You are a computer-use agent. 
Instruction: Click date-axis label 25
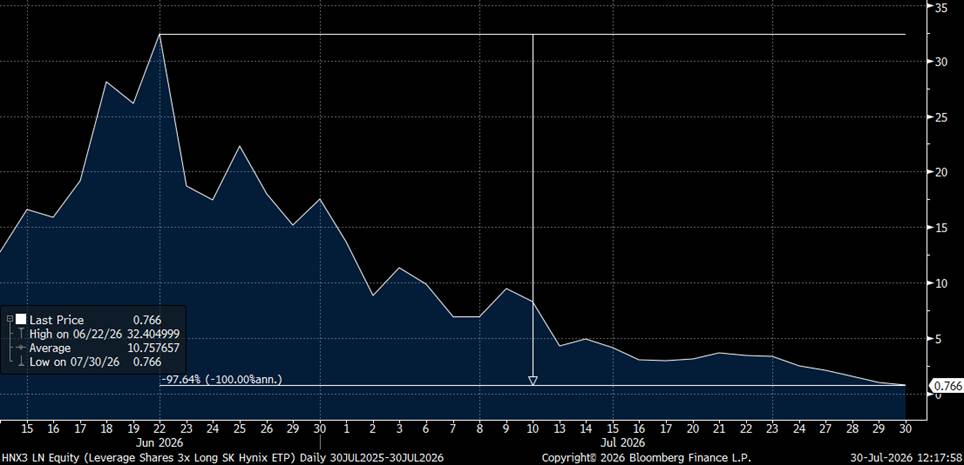240,428
